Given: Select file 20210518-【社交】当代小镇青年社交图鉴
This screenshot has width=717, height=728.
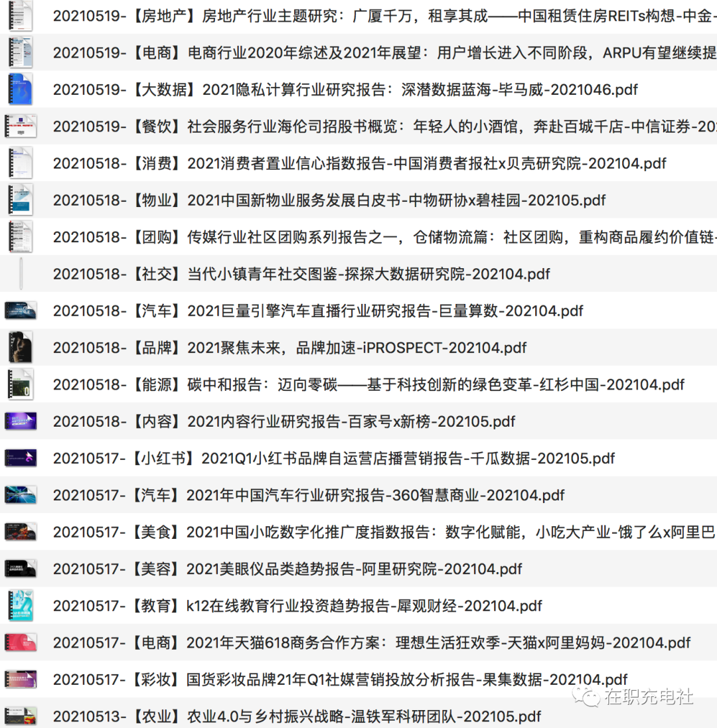Looking at the screenshot, I should (358, 274).
